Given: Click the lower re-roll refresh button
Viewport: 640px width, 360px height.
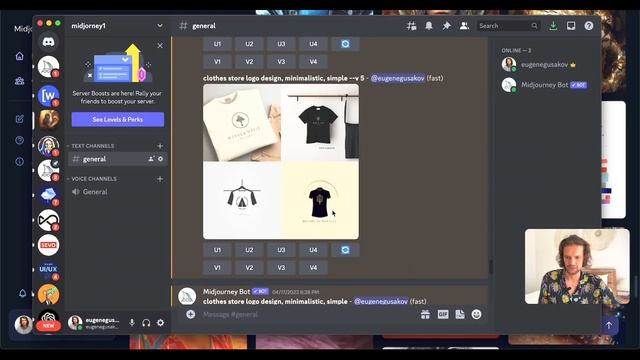Looking at the screenshot, I should [345, 250].
